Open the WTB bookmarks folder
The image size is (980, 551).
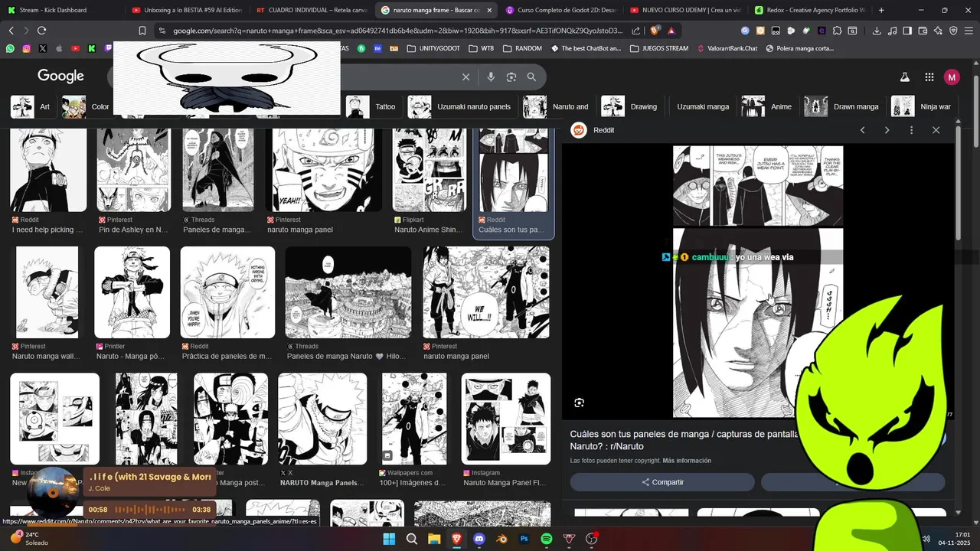click(x=481, y=48)
